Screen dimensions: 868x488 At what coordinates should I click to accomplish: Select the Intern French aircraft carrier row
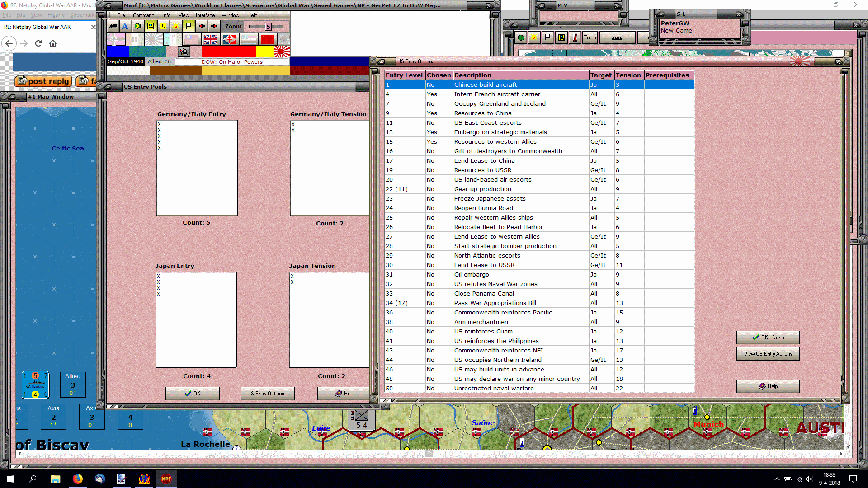[x=539, y=94]
